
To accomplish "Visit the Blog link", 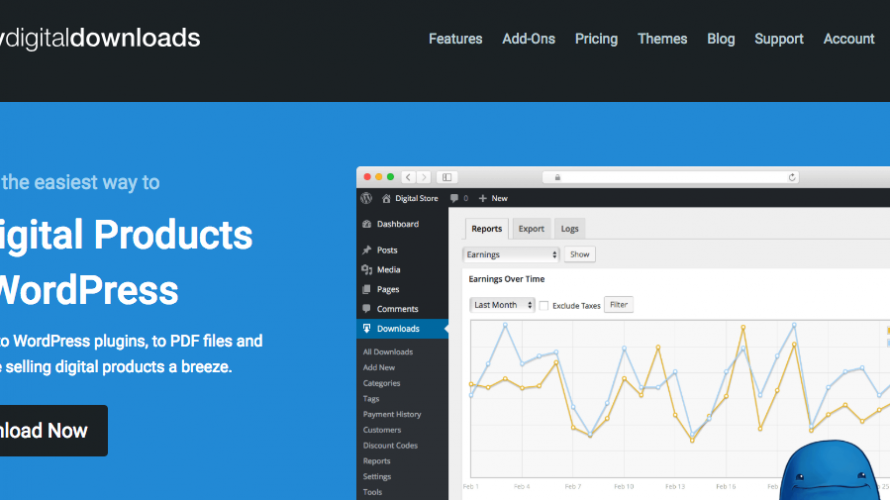I will [x=721, y=39].
